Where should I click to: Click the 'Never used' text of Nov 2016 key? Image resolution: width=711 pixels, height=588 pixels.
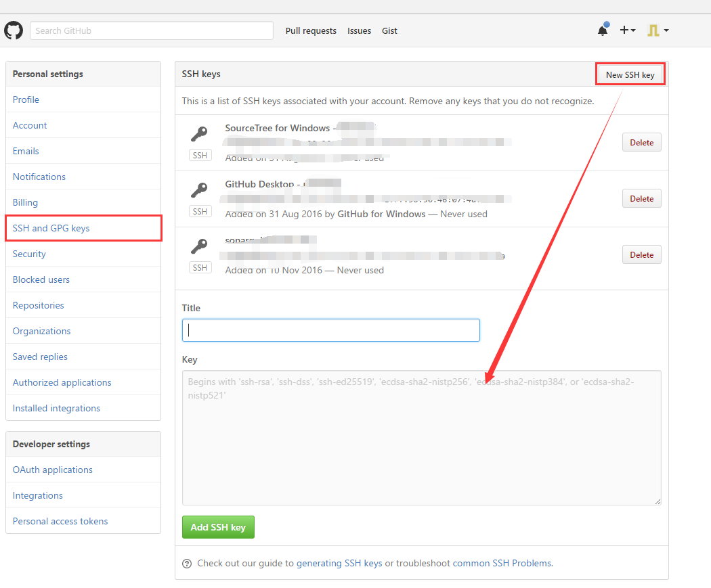point(360,270)
